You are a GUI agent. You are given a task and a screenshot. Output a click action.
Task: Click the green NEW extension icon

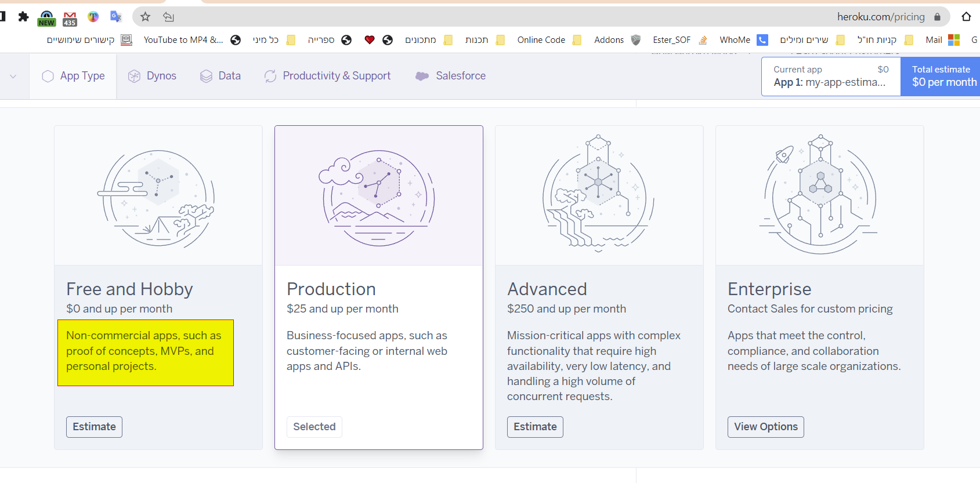tap(46, 18)
